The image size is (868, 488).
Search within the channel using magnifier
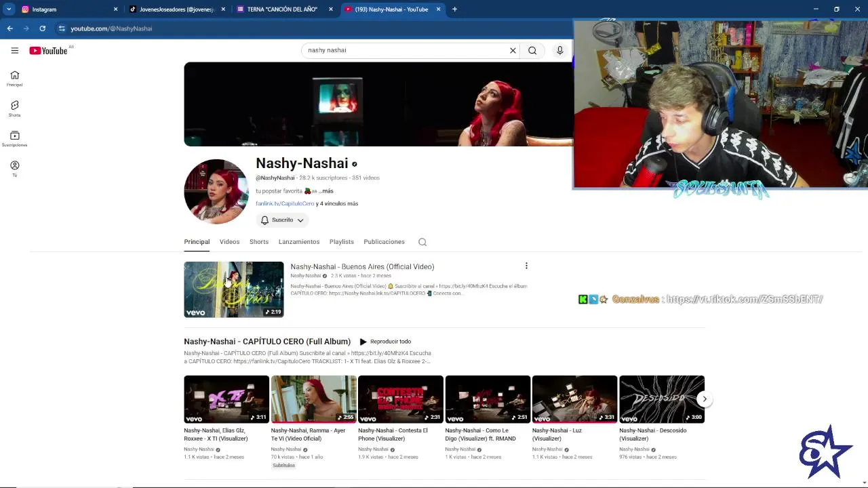tap(422, 242)
